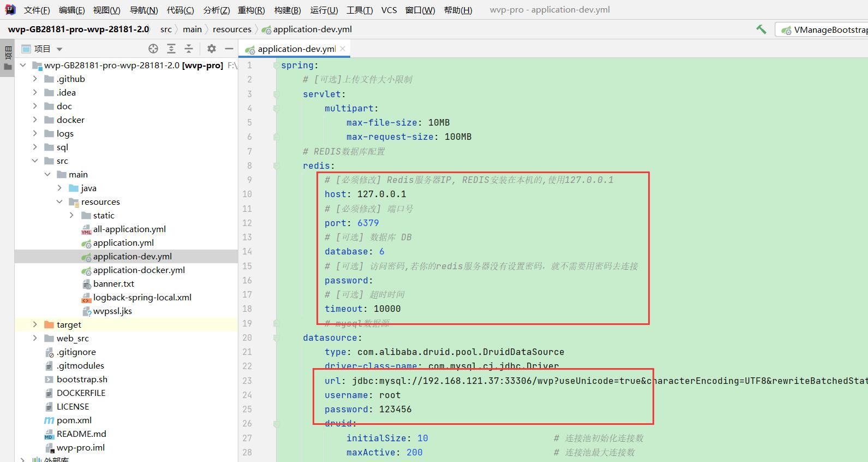Click the green Build project hammer icon

tap(761, 29)
